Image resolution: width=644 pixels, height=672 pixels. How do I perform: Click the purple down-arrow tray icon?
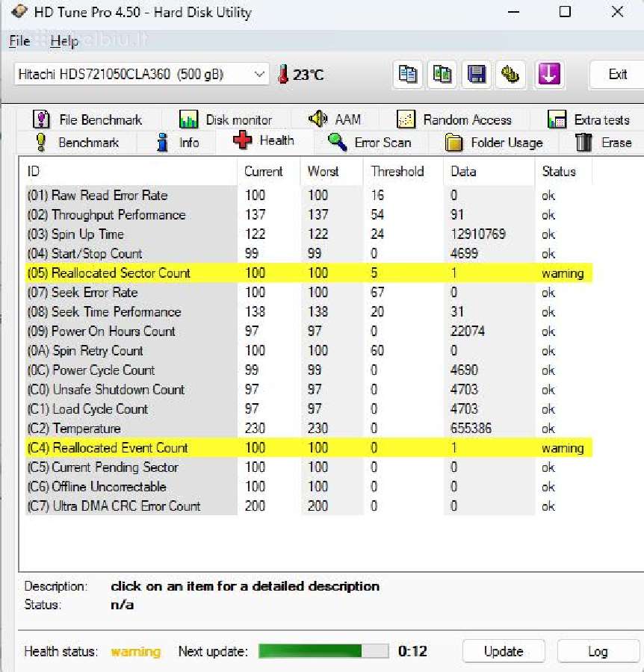point(549,74)
